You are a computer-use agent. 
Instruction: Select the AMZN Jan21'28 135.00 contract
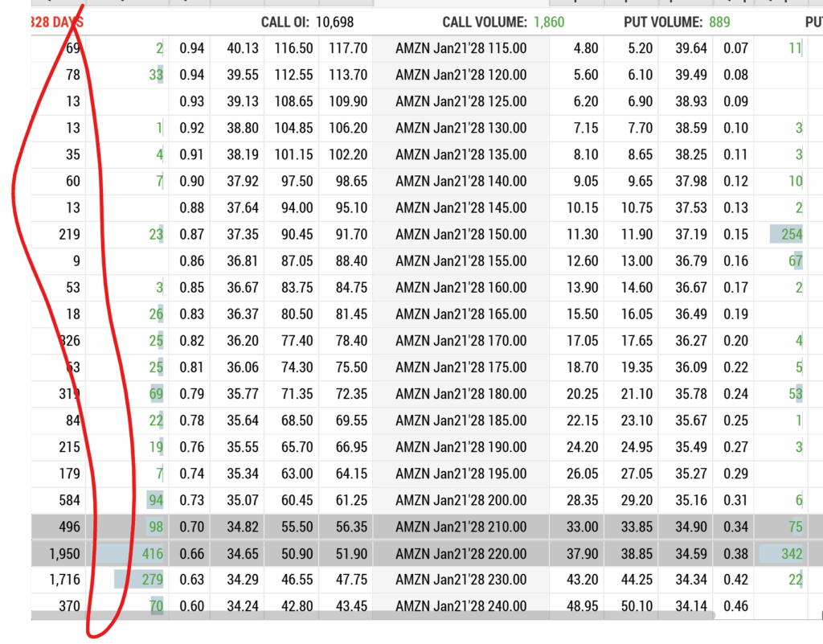point(461,155)
